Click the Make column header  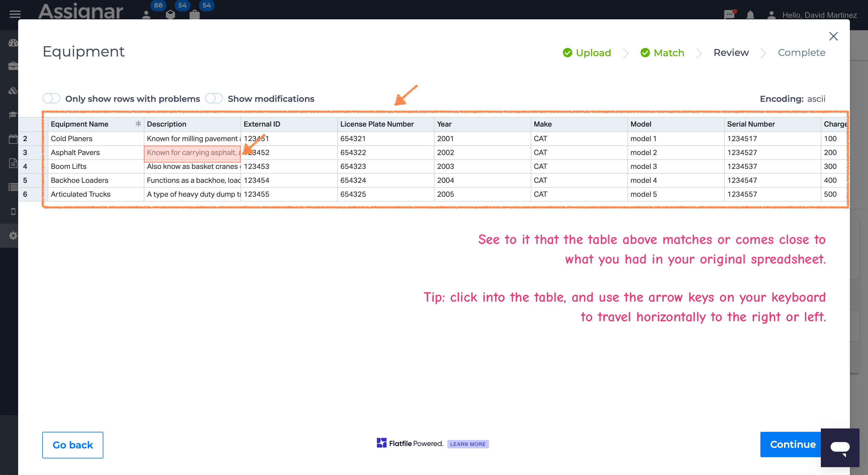pyautogui.click(x=579, y=124)
